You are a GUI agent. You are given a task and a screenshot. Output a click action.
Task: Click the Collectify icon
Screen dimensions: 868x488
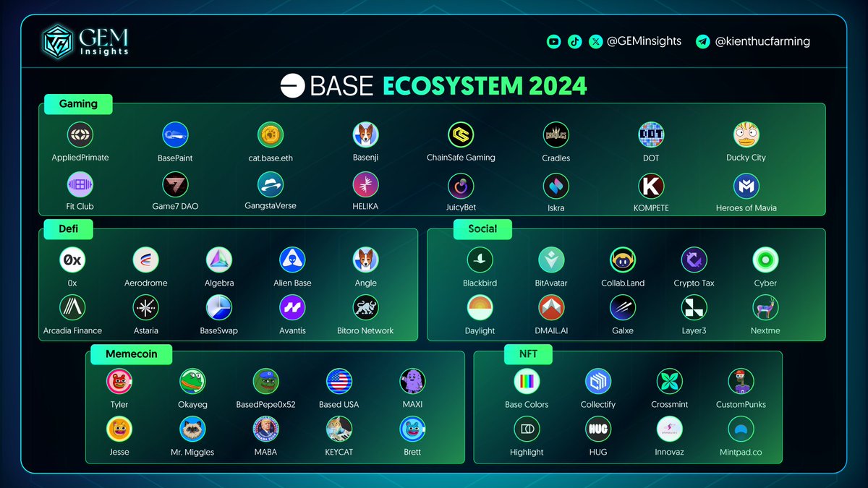coord(598,381)
